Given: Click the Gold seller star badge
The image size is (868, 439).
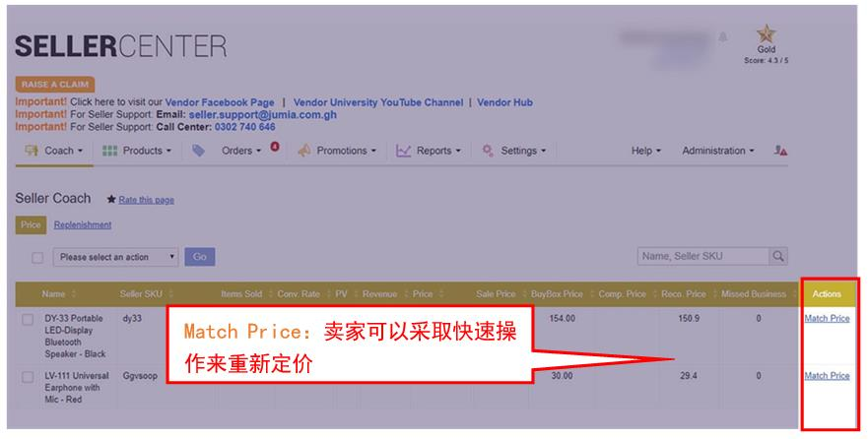Looking at the screenshot, I should pyautogui.click(x=767, y=33).
